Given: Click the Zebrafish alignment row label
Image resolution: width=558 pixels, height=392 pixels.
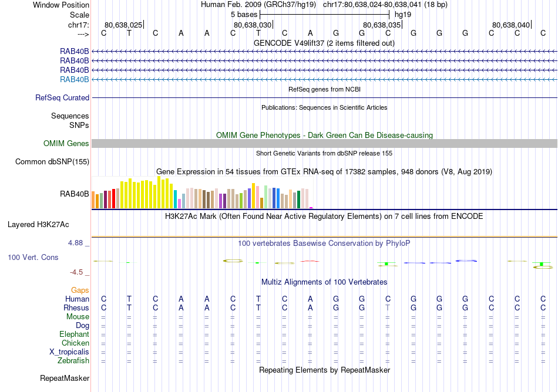Looking at the screenshot, I should (73, 360).
